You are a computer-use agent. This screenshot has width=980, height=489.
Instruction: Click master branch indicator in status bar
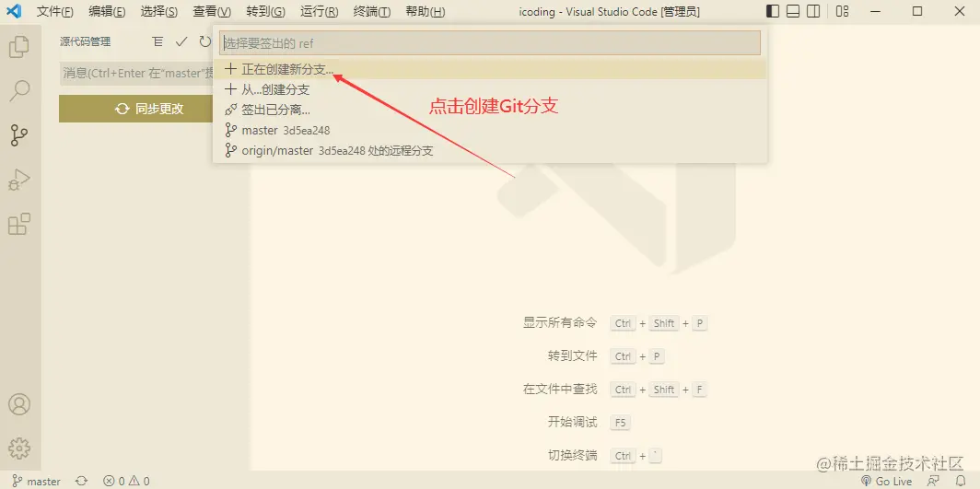coord(37,481)
